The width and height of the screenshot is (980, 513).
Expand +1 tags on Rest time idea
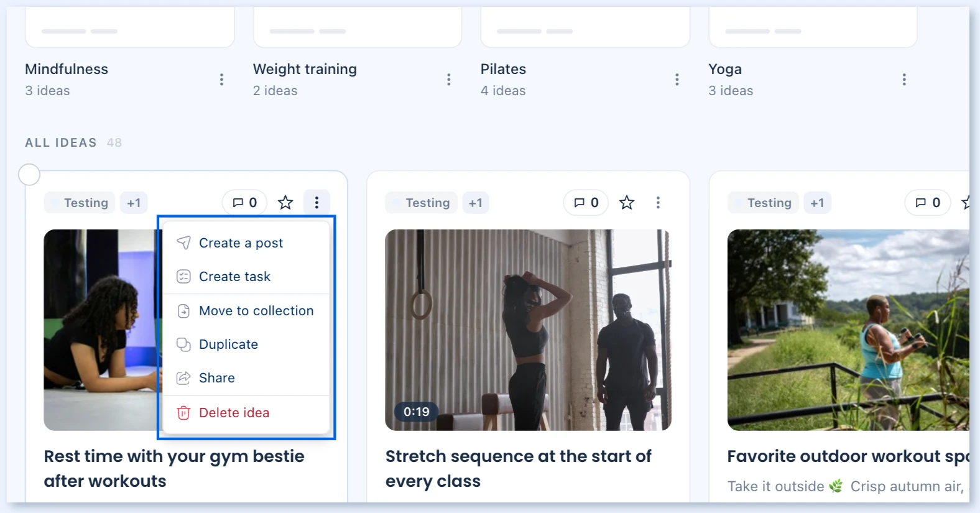(x=134, y=203)
